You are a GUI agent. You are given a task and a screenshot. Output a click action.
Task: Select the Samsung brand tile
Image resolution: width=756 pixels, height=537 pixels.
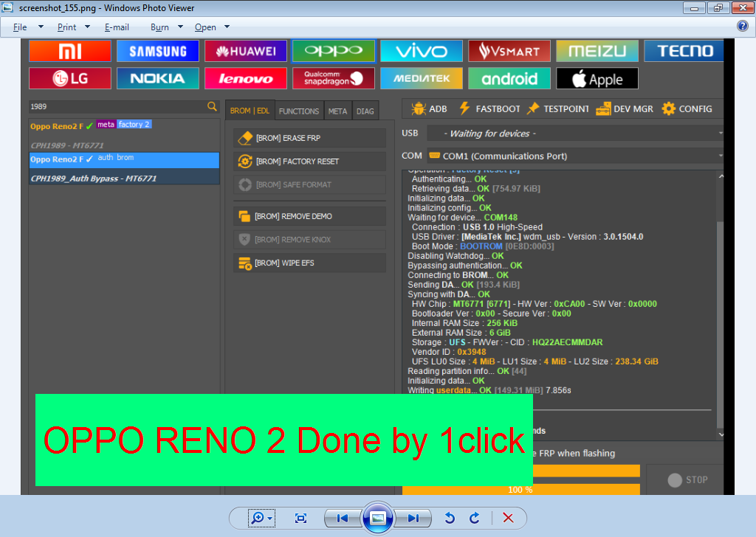[158, 51]
